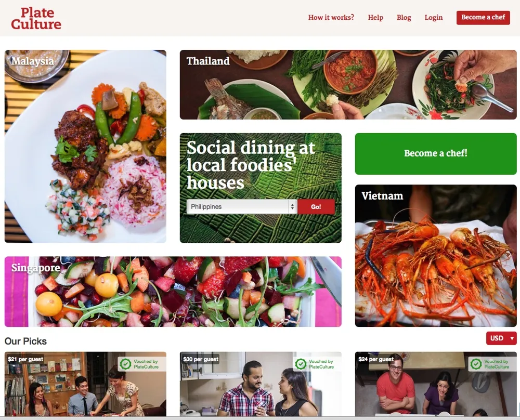Click the red Go! button
The width and height of the screenshot is (520, 420).
pyautogui.click(x=316, y=206)
